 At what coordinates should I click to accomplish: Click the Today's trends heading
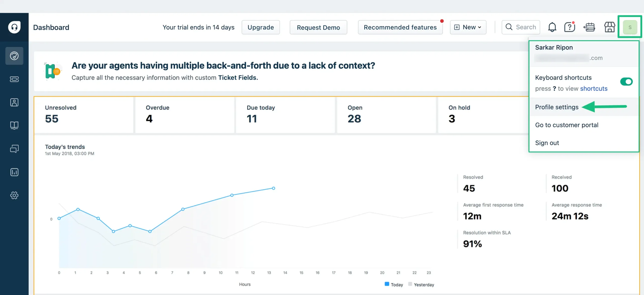65,147
